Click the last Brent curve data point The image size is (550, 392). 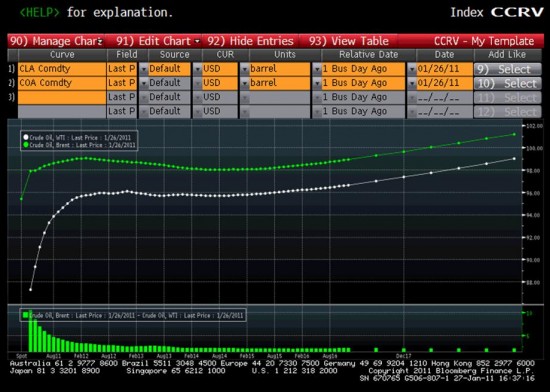(x=514, y=134)
